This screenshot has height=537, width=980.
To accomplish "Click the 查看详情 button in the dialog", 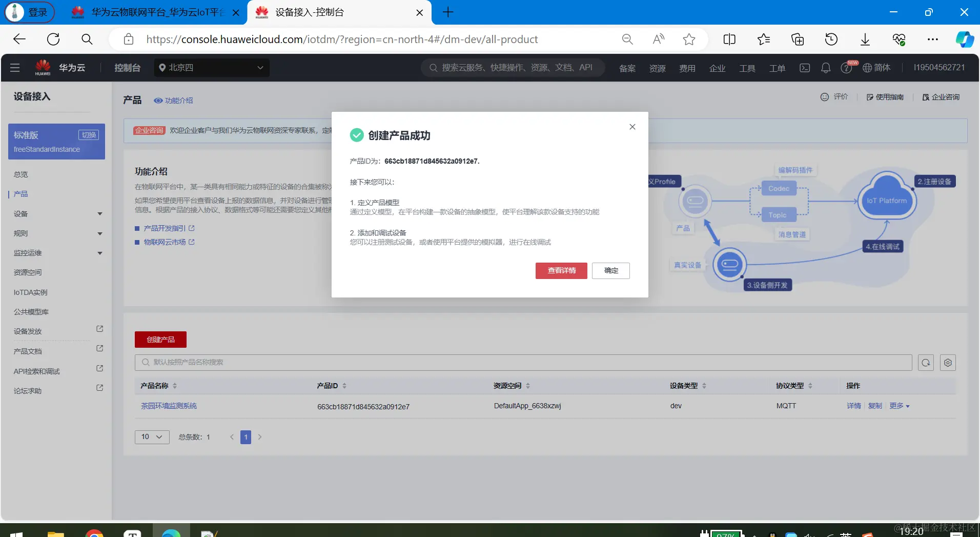I will [561, 270].
